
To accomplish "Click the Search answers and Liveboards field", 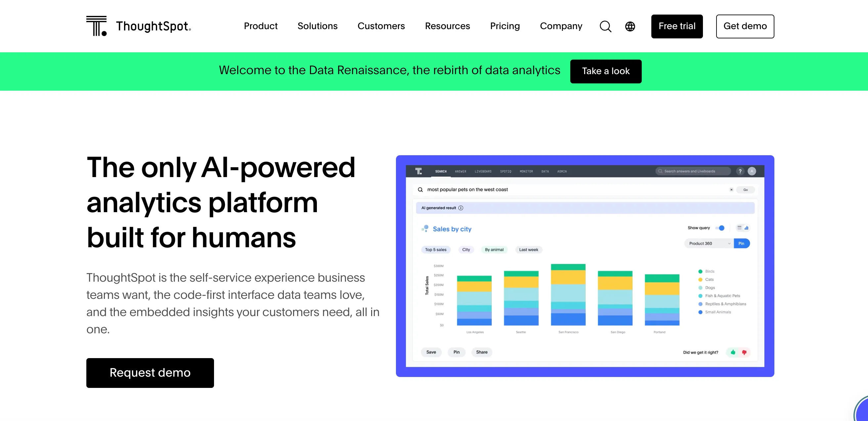I will pyautogui.click(x=693, y=171).
